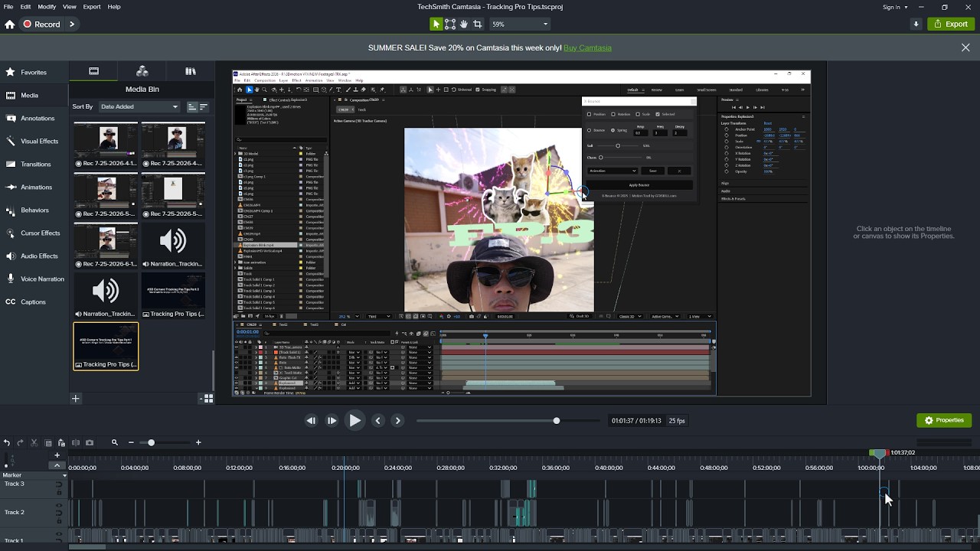Image resolution: width=980 pixels, height=551 pixels.
Task: Open the Export menu in menu bar
Action: tap(92, 7)
